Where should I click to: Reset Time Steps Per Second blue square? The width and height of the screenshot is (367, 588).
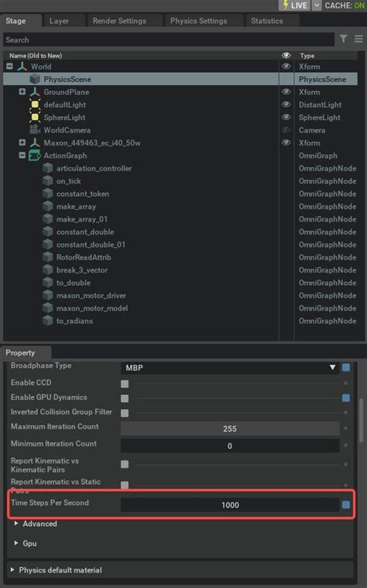(346, 505)
